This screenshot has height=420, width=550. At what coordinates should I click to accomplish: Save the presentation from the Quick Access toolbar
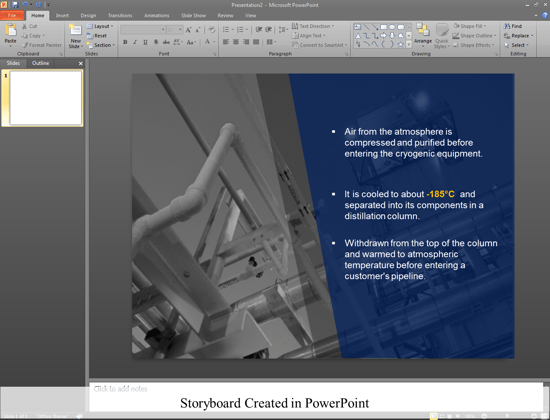pyautogui.click(x=15, y=5)
